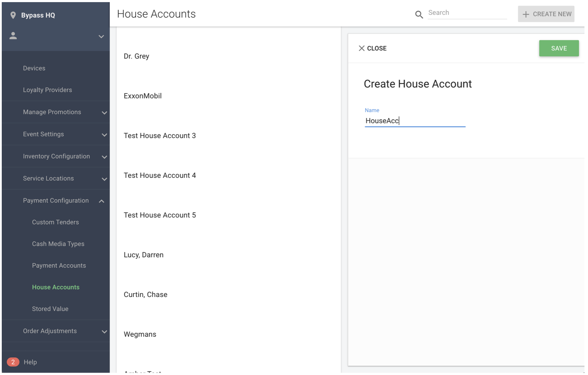Image resolution: width=588 pixels, height=375 pixels.
Task: Click the search magnifier icon
Action: coord(419,15)
